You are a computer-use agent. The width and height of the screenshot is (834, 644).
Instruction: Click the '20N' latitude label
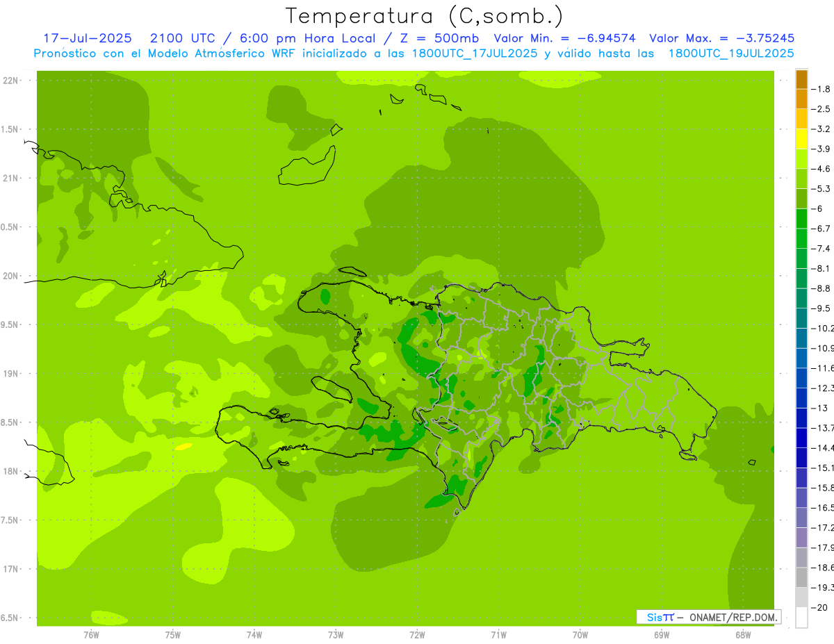(10, 276)
